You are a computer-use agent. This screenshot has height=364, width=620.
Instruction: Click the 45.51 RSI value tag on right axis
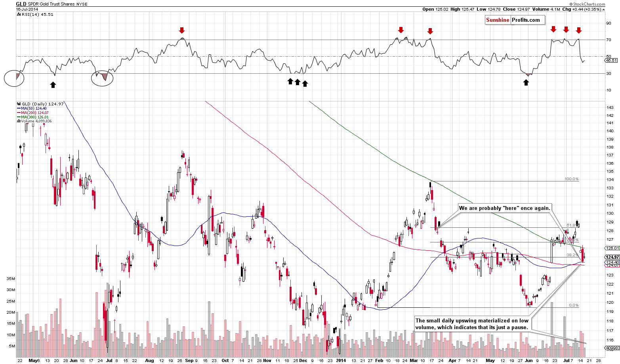point(612,61)
